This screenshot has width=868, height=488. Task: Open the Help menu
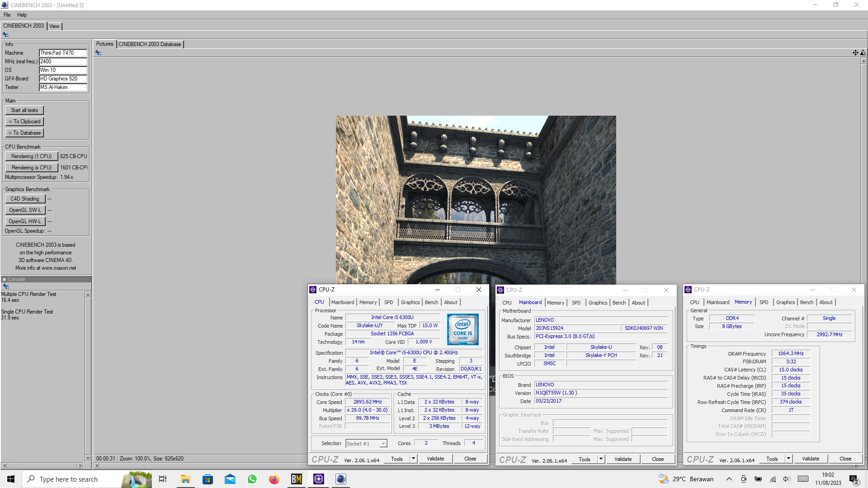22,15
